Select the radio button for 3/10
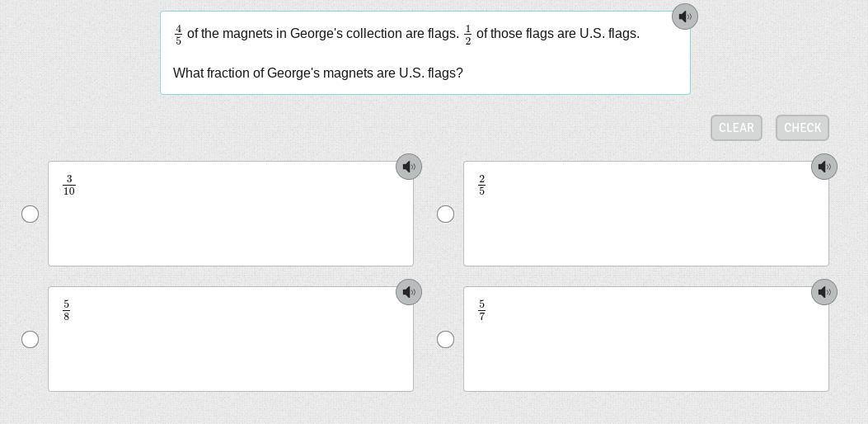This screenshot has width=868, height=424. click(x=30, y=214)
